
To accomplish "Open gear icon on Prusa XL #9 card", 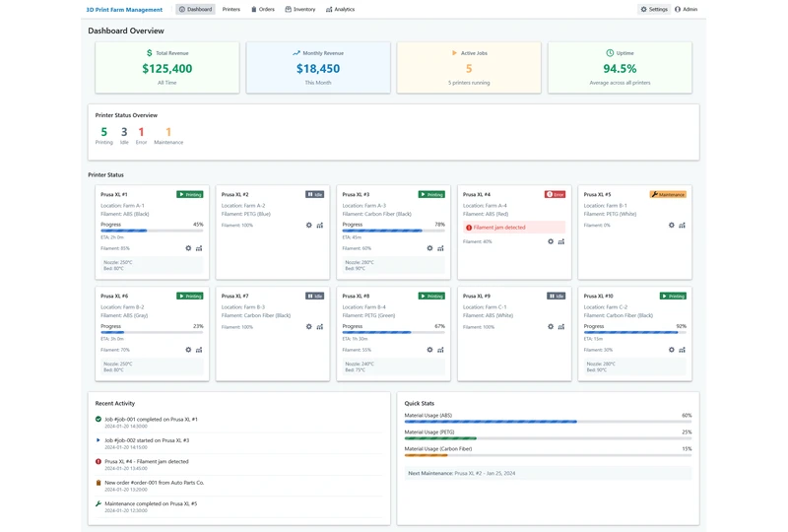I will tap(551, 327).
